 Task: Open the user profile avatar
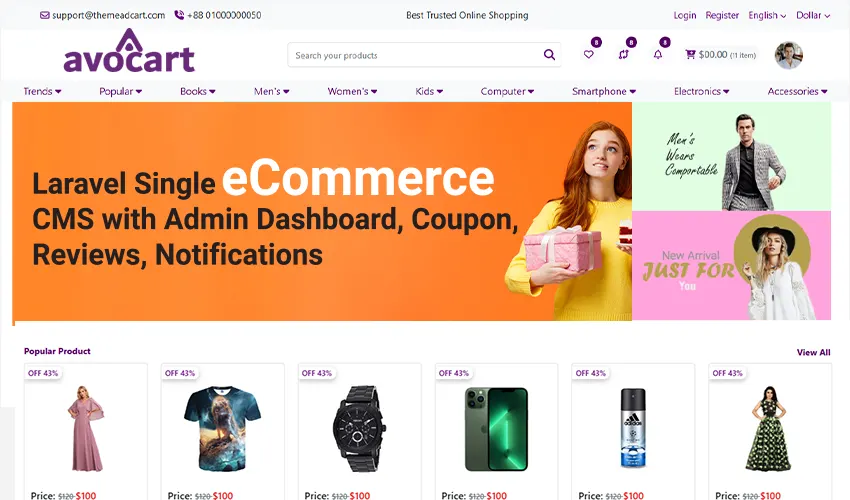point(789,55)
